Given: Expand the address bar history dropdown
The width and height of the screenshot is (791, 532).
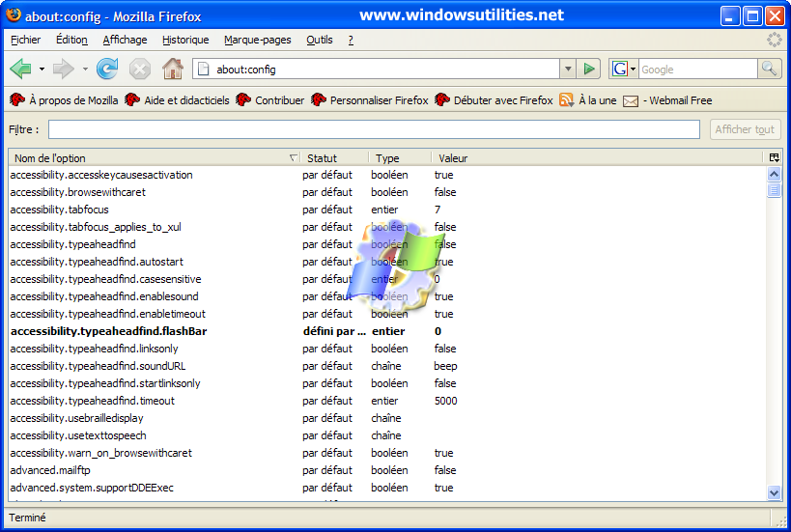Looking at the screenshot, I should click(x=568, y=70).
